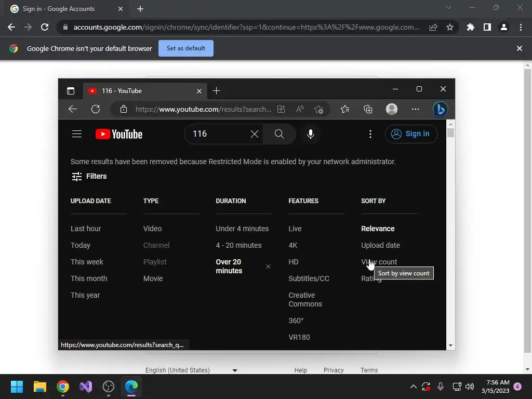Click YouTube Sign in button
Image resolution: width=532 pixels, height=399 pixels.
411,134
